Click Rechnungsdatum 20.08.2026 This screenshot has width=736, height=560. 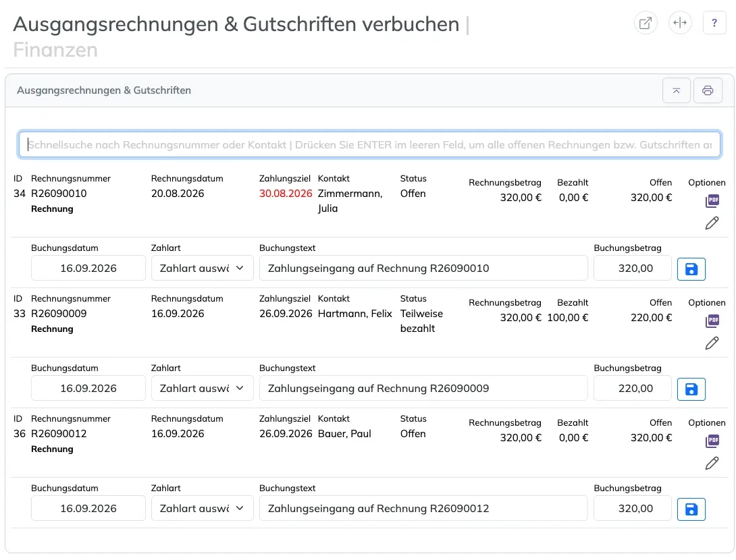tap(178, 193)
